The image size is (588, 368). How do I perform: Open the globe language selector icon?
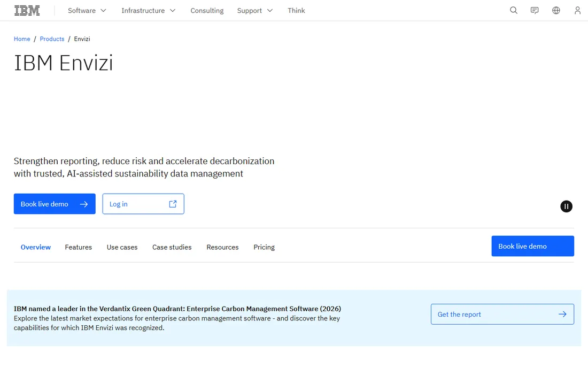coord(556,11)
